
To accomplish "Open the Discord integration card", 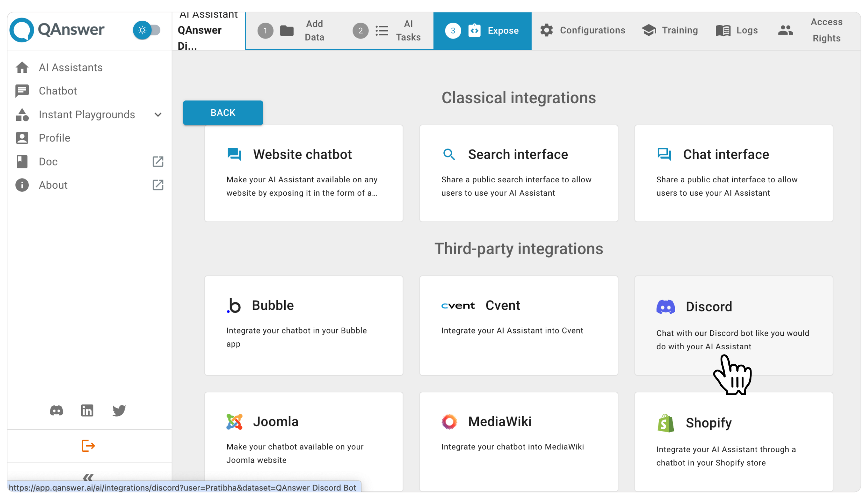I will pyautogui.click(x=734, y=325).
